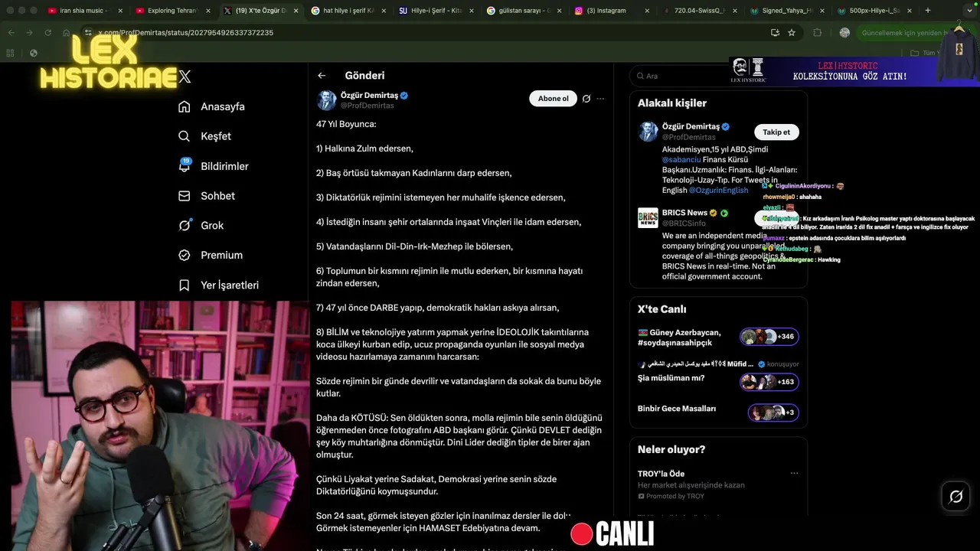Open a new browser tab with the plus button
This screenshot has width=980, height=551.
click(x=928, y=11)
